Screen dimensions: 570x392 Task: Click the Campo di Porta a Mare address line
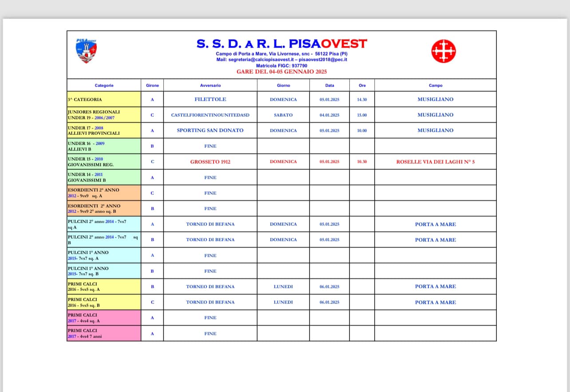tap(282, 54)
